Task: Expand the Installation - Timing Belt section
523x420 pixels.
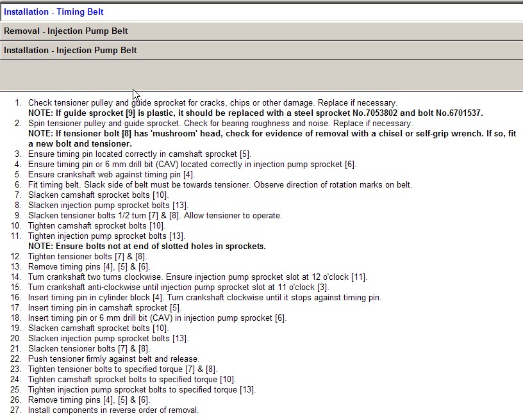Action: (x=54, y=12)
